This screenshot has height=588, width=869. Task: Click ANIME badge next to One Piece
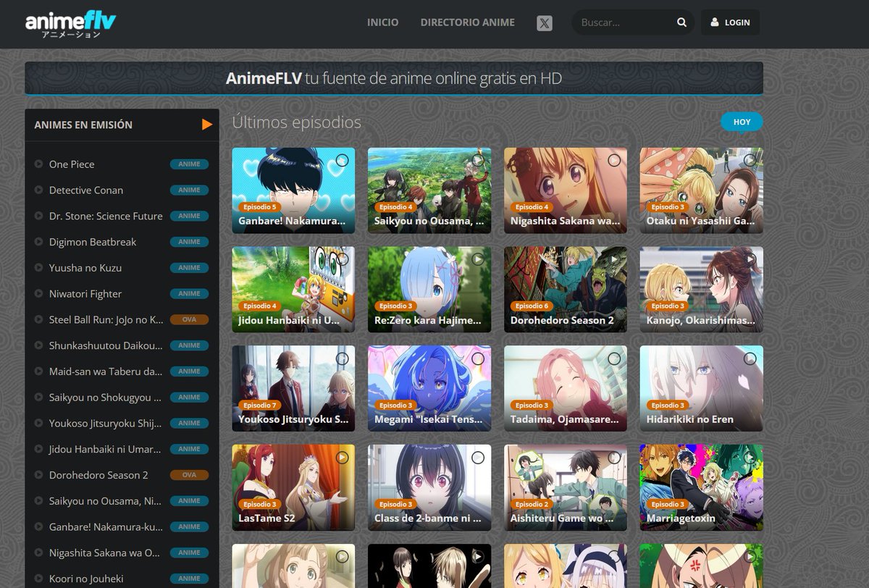pyautogui.click(x=189, y=164)
